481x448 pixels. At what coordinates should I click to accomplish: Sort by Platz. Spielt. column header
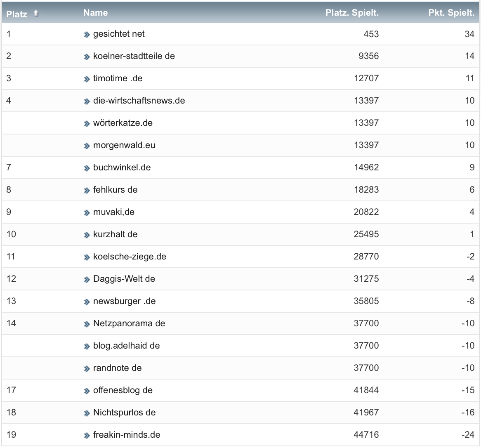coord(352,12)
